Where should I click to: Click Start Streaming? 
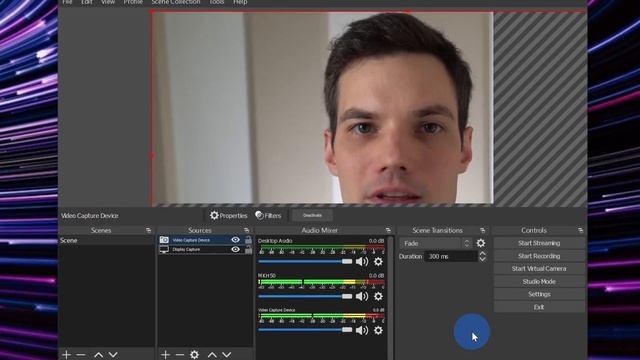click(x=539, y=243)
